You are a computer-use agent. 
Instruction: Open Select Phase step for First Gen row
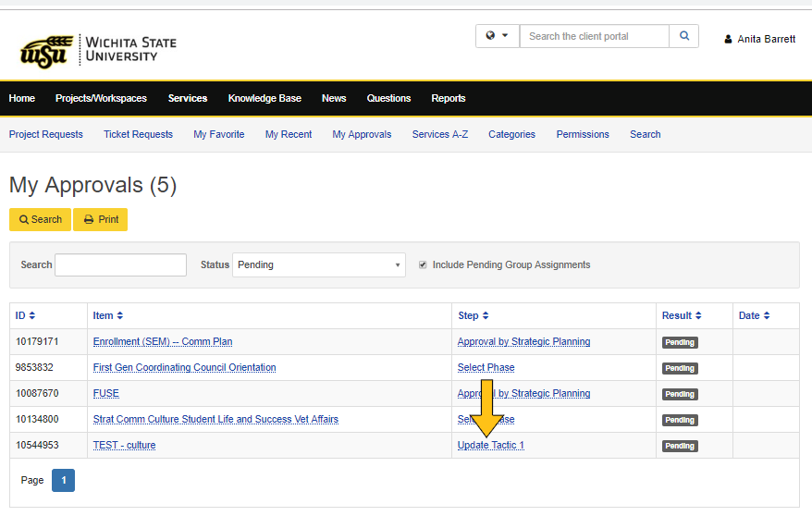coord(486,367)
